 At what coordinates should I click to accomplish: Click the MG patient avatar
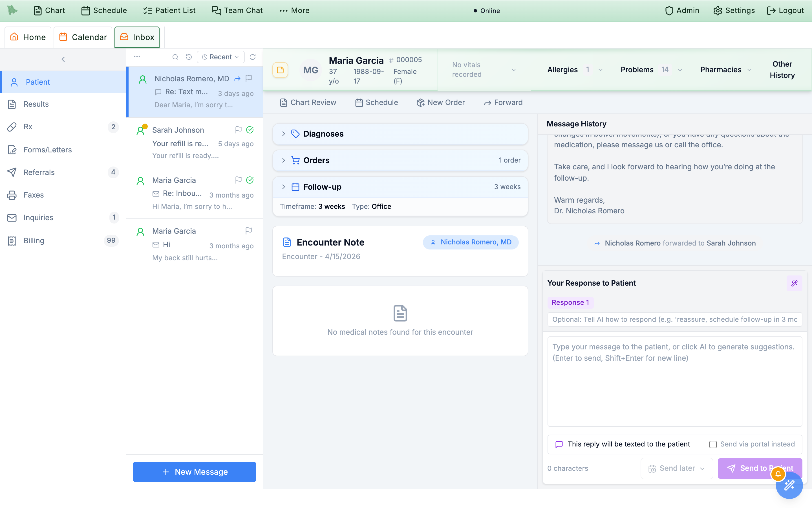click(x=311, y=70)
